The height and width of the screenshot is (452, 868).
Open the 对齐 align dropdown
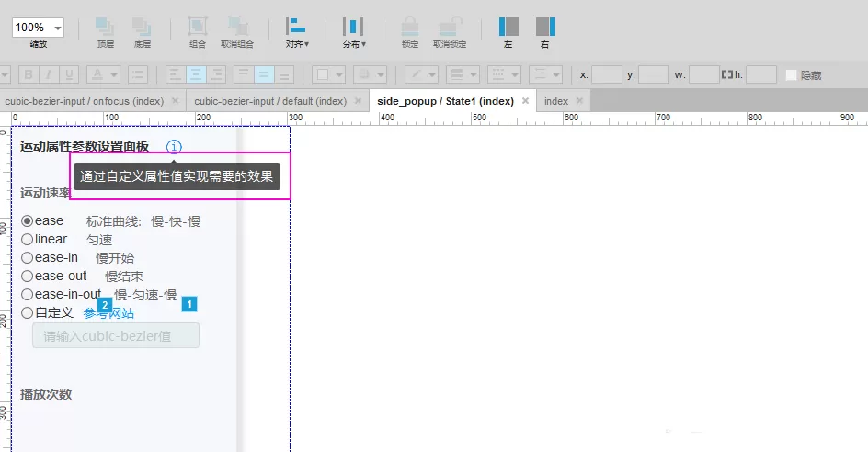pyautogui.click(x=297, y=32)
